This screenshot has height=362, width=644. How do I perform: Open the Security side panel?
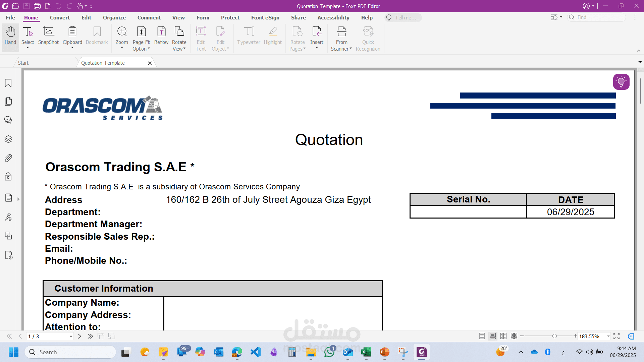tap(8, 177)
